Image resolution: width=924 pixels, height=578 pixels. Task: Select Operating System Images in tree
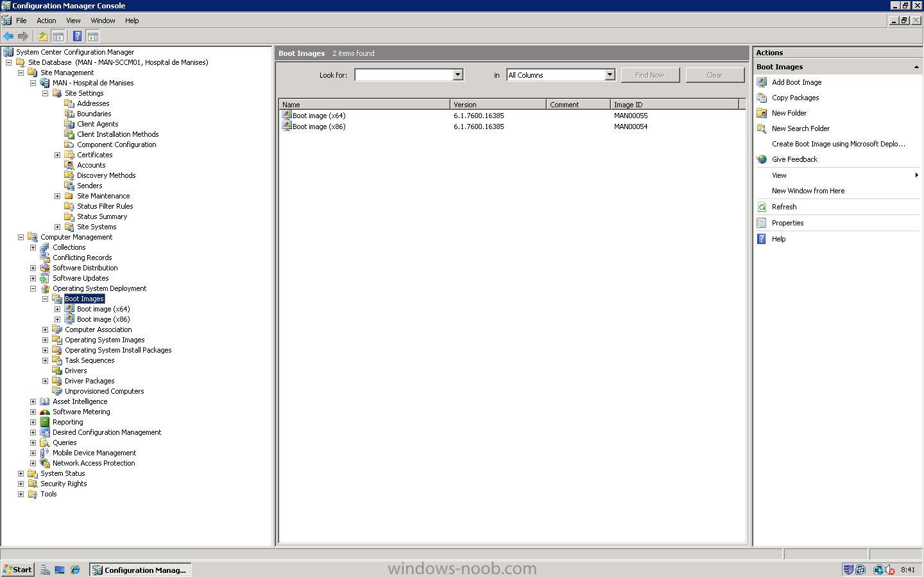(105, 340)
